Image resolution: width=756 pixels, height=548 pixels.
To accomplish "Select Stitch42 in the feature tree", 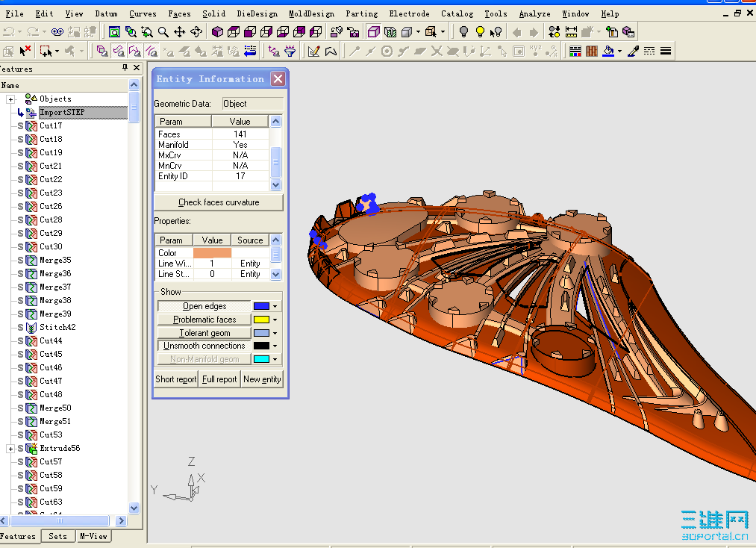I will coord(57,327).
